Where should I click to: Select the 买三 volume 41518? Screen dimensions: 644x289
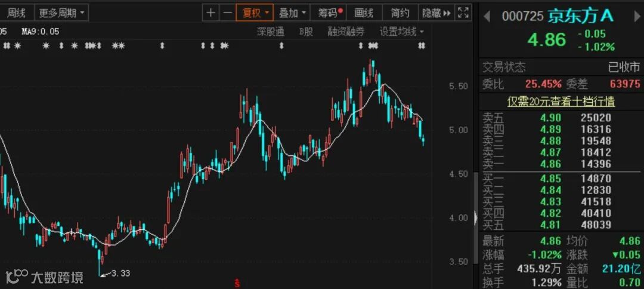pyautogui.click(x=596, y=201)
